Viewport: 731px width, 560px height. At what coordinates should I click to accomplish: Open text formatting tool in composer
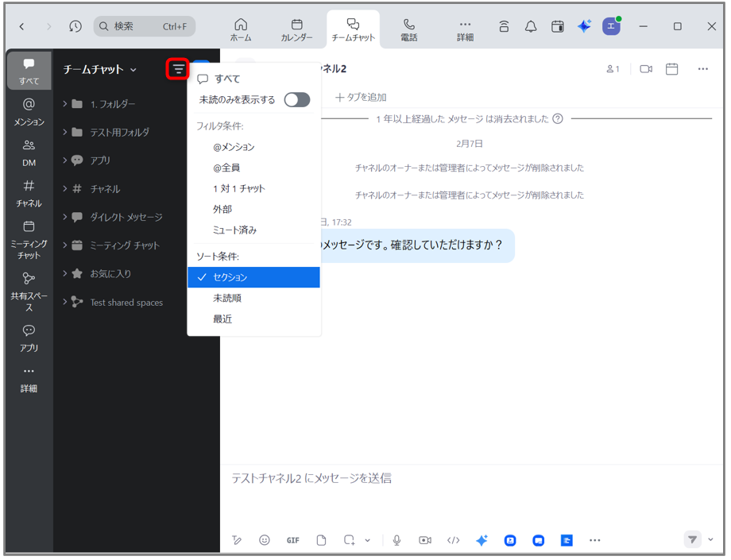point(236,540)
